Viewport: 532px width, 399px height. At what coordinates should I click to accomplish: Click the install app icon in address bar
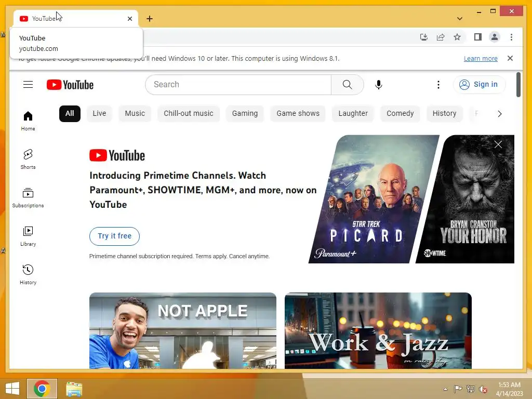424,37
